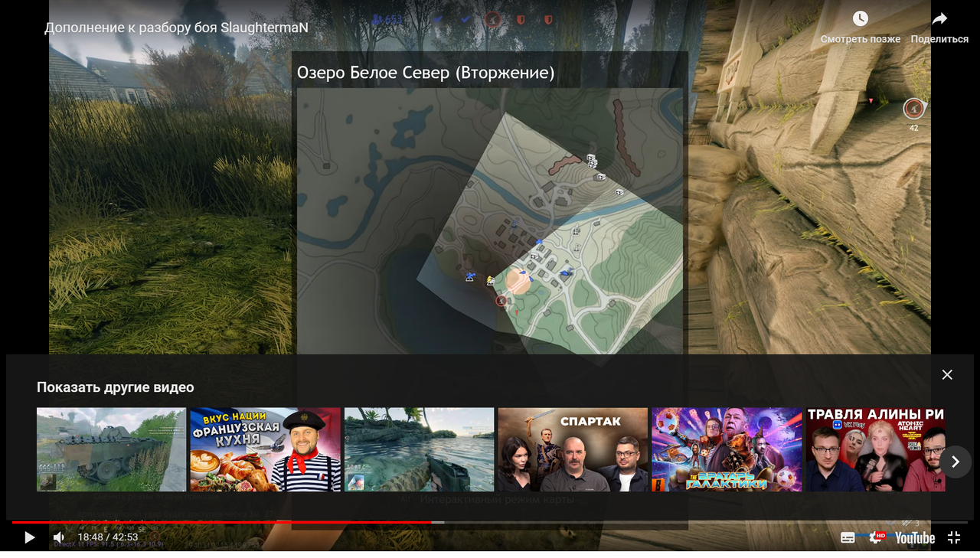Mute the video volume
This screenshot has height=558, width=980.
click(x=59, y=538)
